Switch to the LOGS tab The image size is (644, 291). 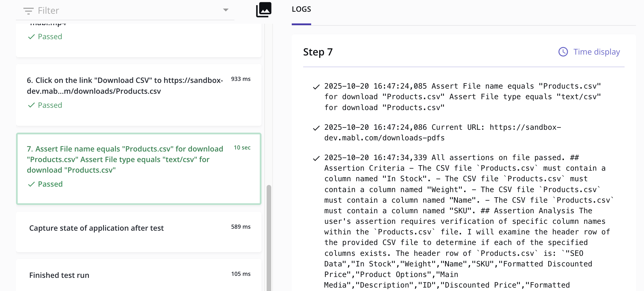pyautogui.click(x=301, y=9)
